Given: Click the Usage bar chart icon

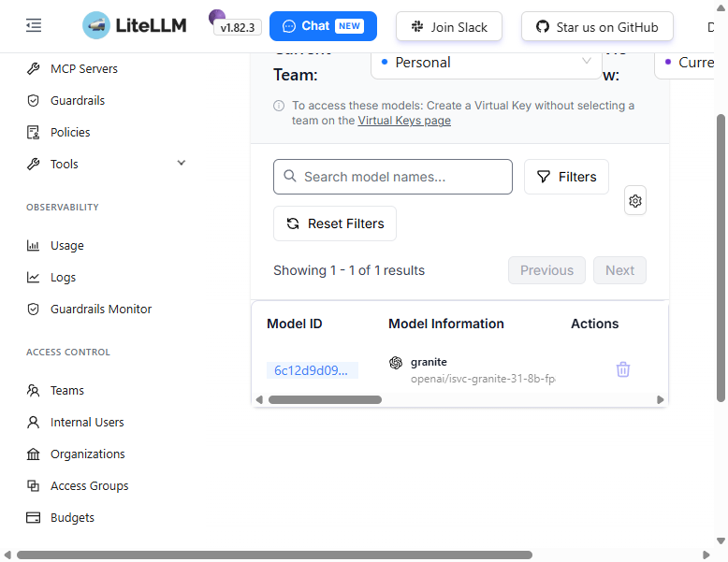Looking at the screenshot, I should point(33,246).
